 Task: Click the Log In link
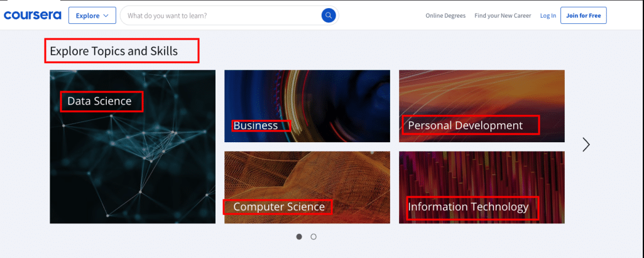[x=548, y=16]
